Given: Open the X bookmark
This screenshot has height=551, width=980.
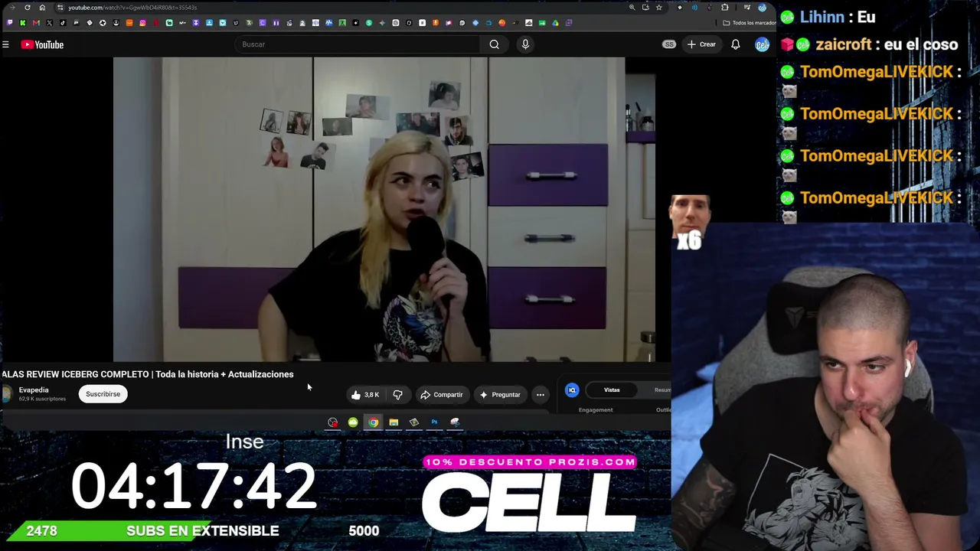Looking at the screenshot, I should pyautogui.click(x=49, y=23).
